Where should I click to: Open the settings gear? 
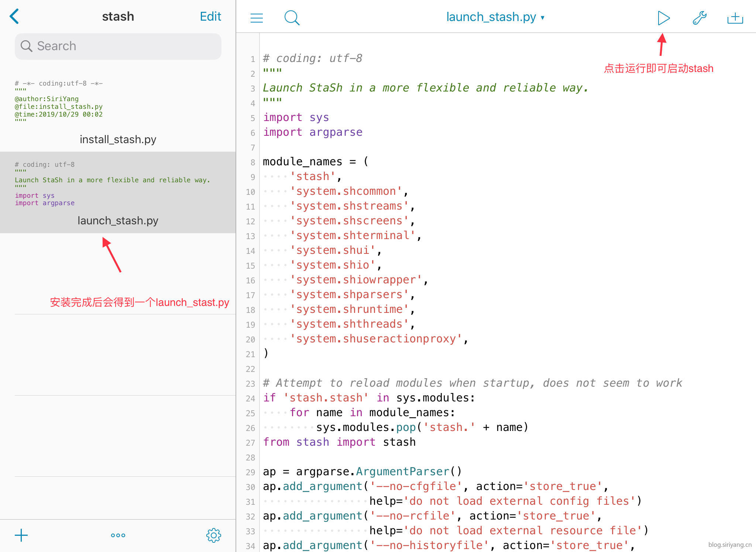(213, 535)
